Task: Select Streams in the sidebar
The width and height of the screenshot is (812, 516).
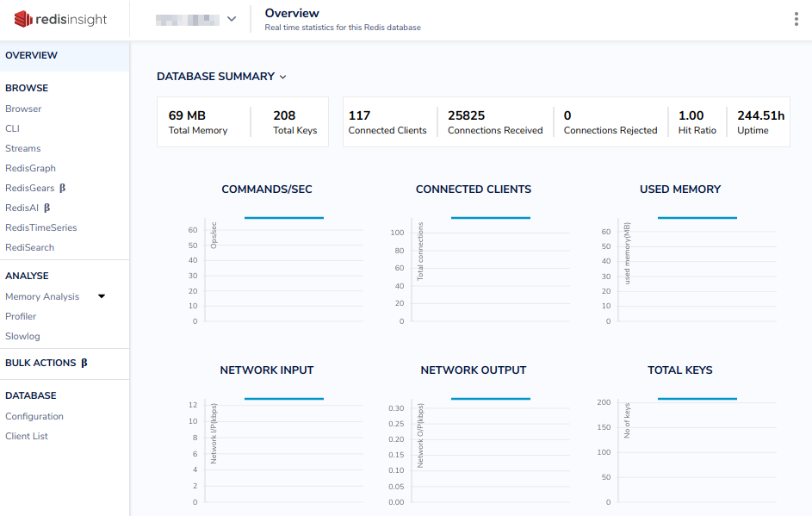Action: click(x=23, y=148)
